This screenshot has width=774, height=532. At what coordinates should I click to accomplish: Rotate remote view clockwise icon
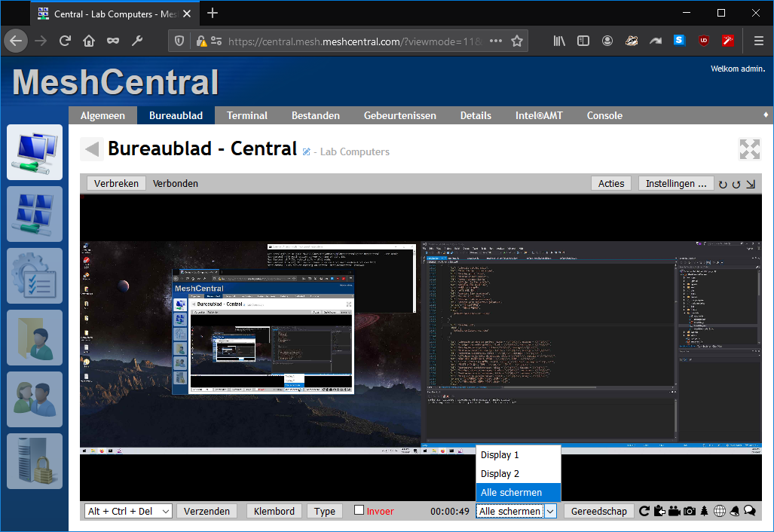(723, 184)
